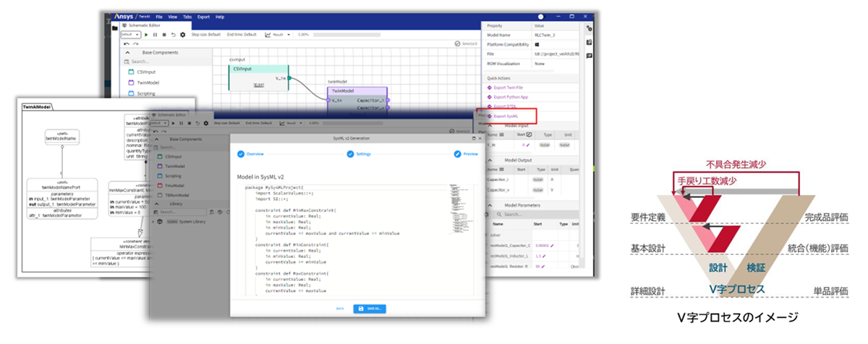Viewport: 868px width, 344px height.
Task: Maximize the SysML v2 Generation dialog
Action: tap(474, 138)
